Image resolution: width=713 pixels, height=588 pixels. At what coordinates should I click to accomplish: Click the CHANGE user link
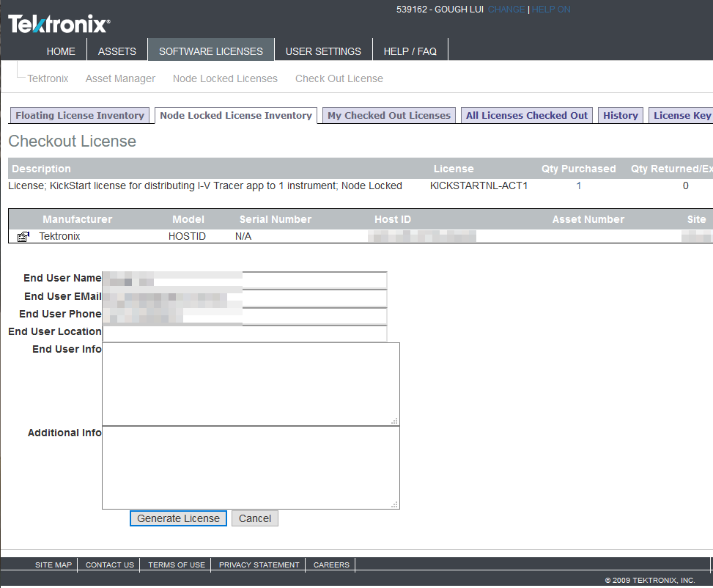[x=506, y=10]
